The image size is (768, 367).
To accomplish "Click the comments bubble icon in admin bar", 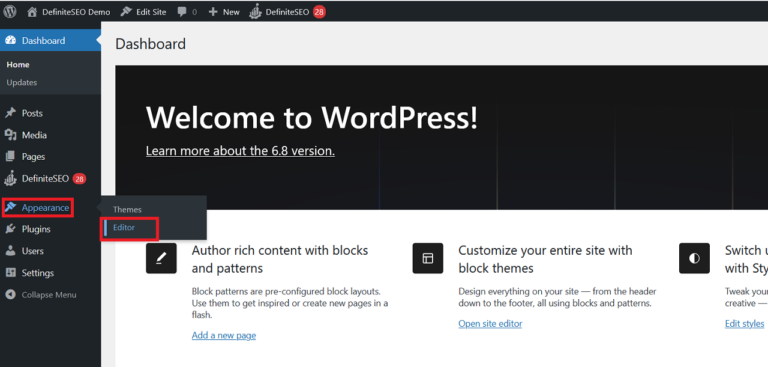I will 182,12.
